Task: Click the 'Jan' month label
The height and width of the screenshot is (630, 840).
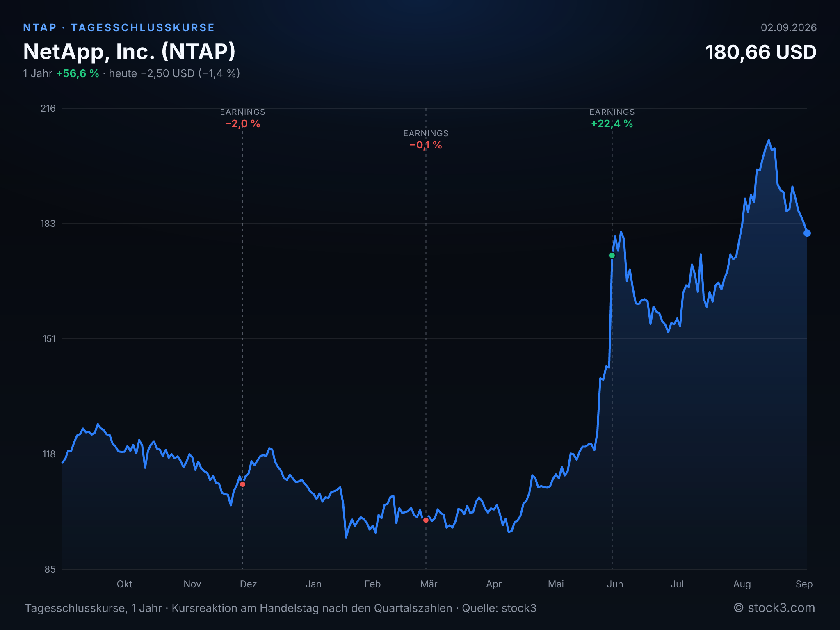Action: click(x=313, y=584)
